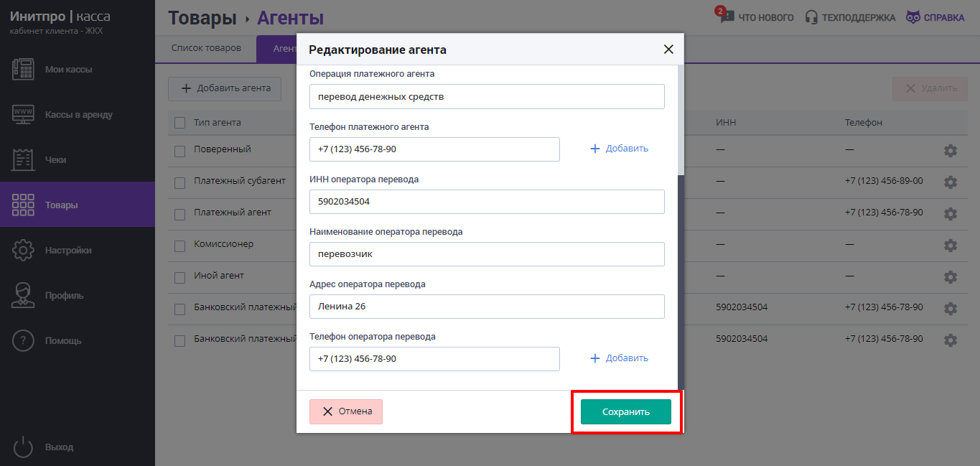Click Сохранить button
The width and height of the screenshot is (980, 466).
coord(626,412)
